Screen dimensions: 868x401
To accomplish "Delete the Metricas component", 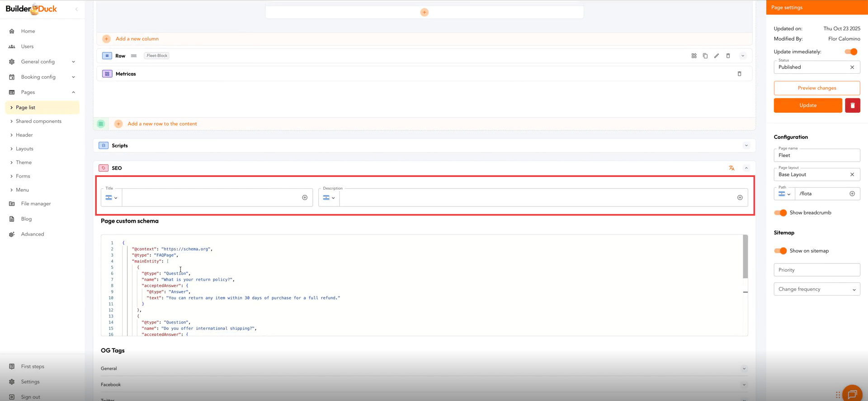I will point(739,74).
